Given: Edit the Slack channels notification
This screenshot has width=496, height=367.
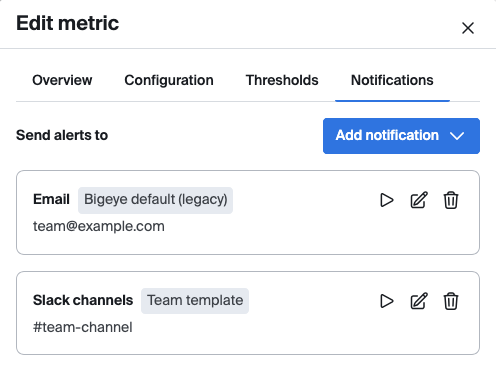Looking at the screenshot, I should pos(419,301).
